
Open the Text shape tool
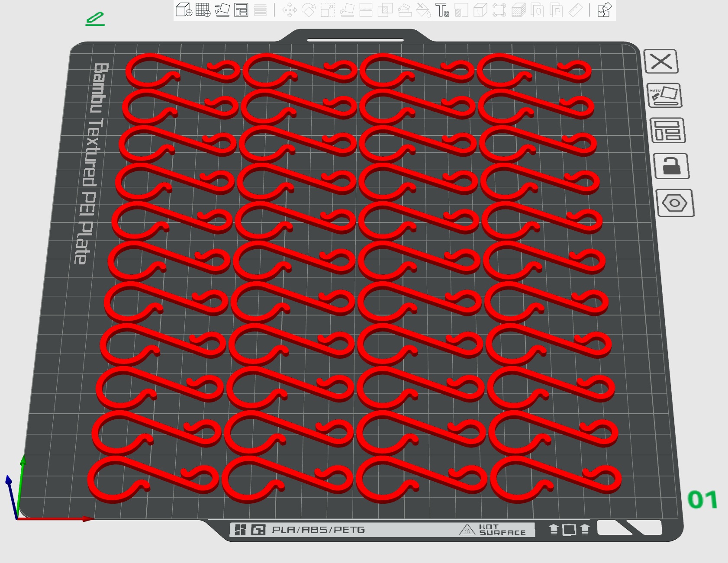[442, 10]
